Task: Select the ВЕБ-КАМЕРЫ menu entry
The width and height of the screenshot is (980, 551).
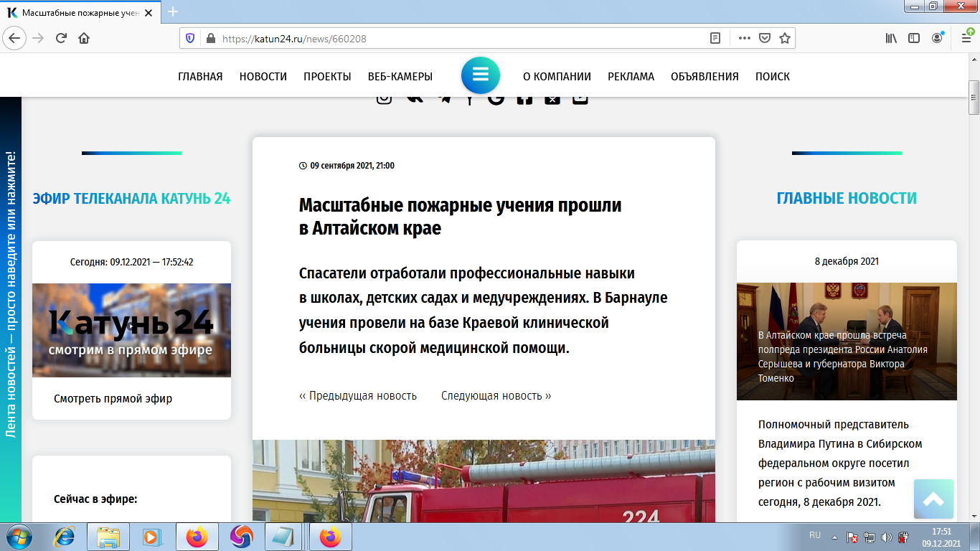Action: (x=400, y=76)
